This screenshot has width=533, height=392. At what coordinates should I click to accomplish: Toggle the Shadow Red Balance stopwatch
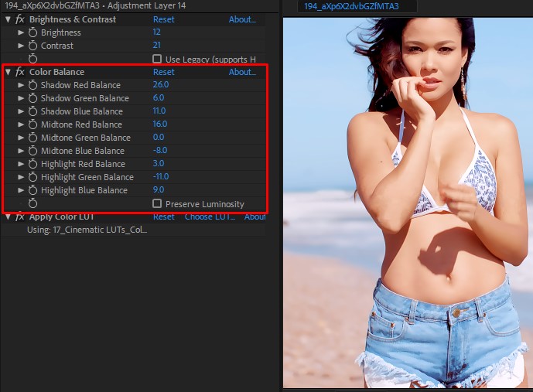click(32, 85)
